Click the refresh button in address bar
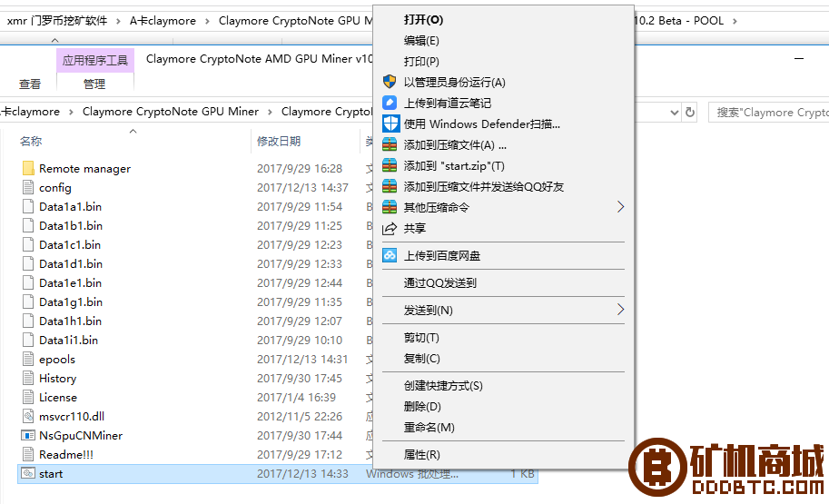 690,112
